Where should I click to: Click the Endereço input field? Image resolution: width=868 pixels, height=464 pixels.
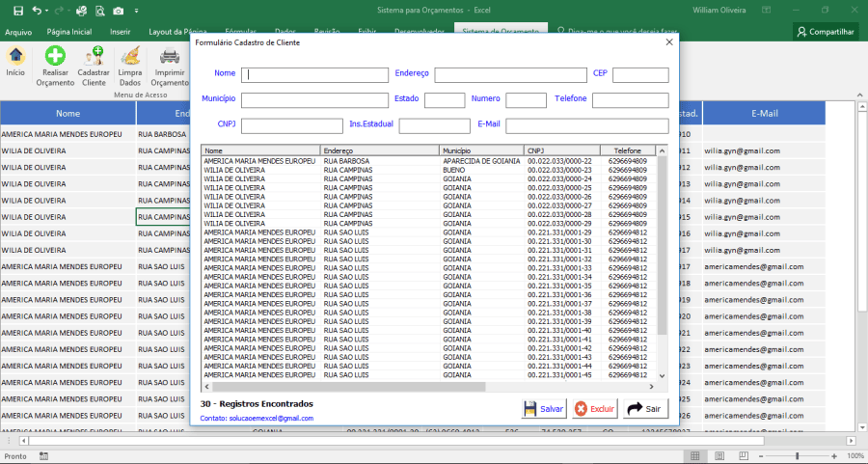510,74
